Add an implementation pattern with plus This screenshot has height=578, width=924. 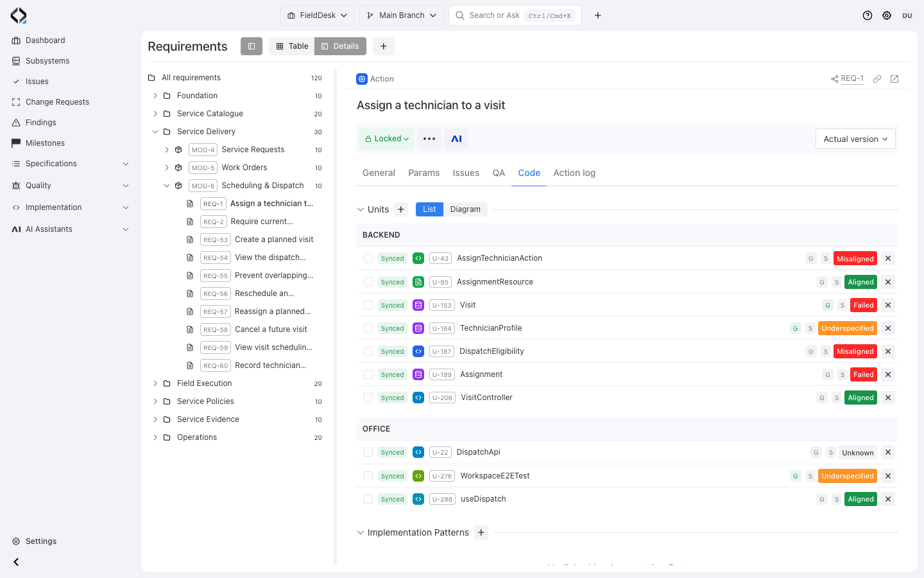[481, 532]
